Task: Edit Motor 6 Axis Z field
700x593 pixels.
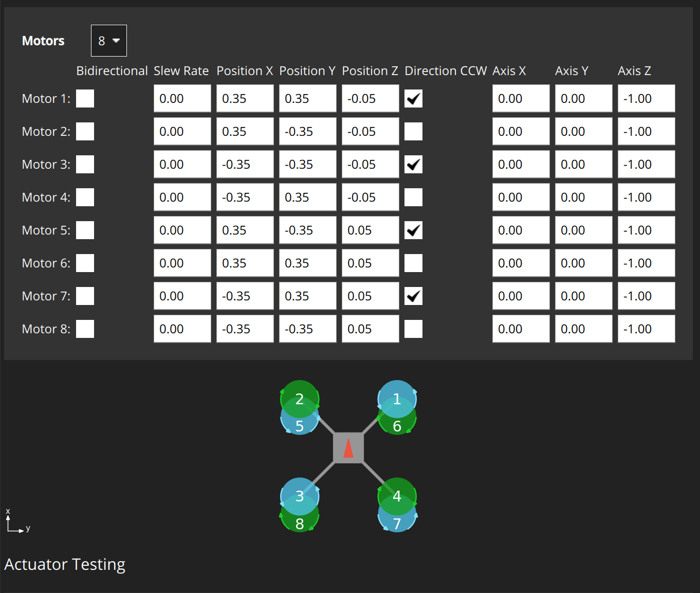Action: 647,263
